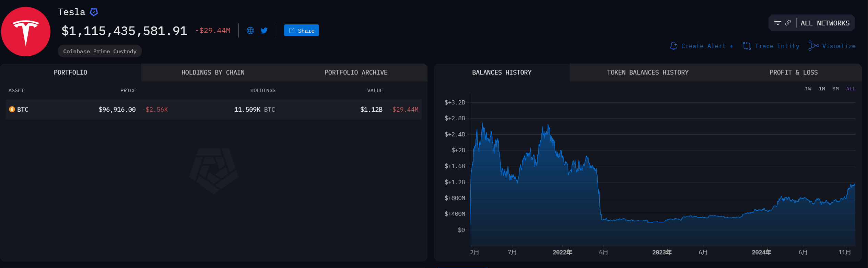Screen dimensions: 868x268
Task: Select the ALL time range
Action: pos(851,89)
